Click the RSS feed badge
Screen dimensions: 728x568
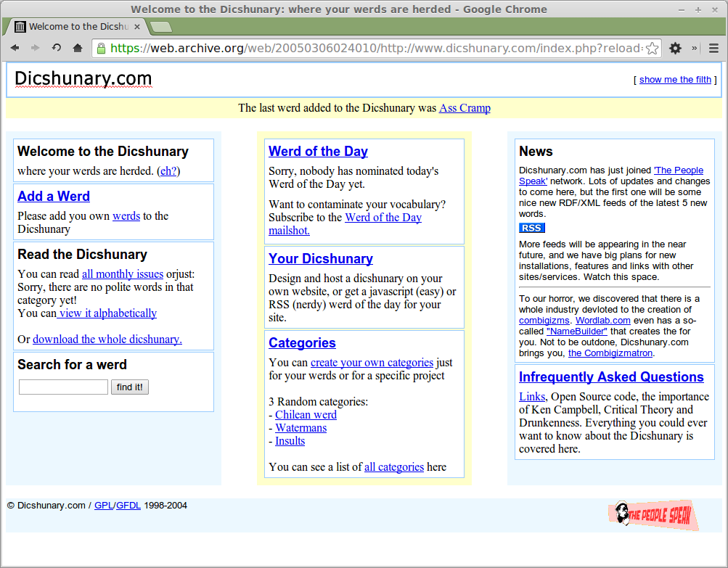[531, 228]
